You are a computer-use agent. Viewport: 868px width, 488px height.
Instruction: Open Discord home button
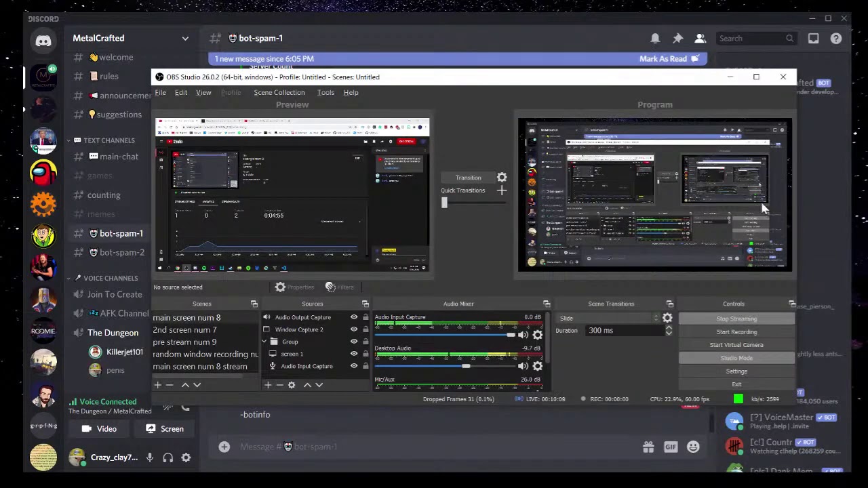pos(43,41)
